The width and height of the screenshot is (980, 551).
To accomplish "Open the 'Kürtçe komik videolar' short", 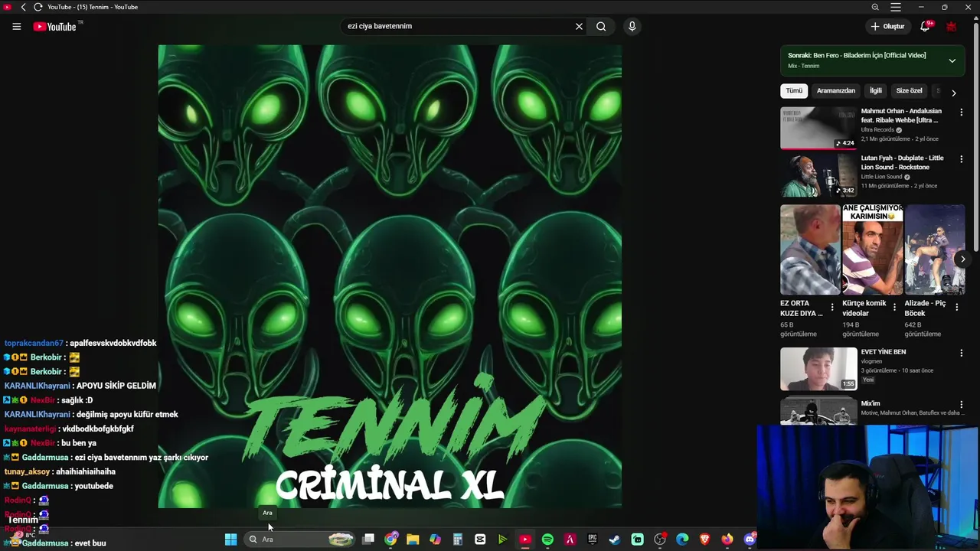I will pyautogui.click(x=873, y=249).
